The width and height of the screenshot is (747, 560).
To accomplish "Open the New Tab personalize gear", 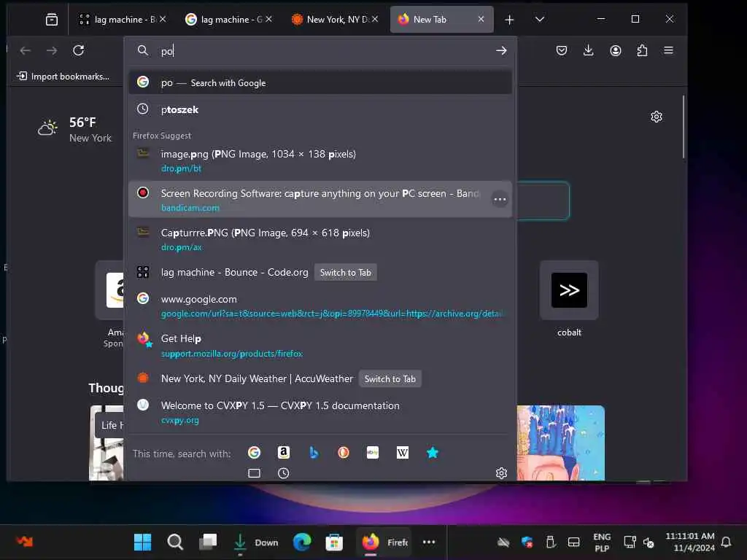I will (x=657, y=117).
